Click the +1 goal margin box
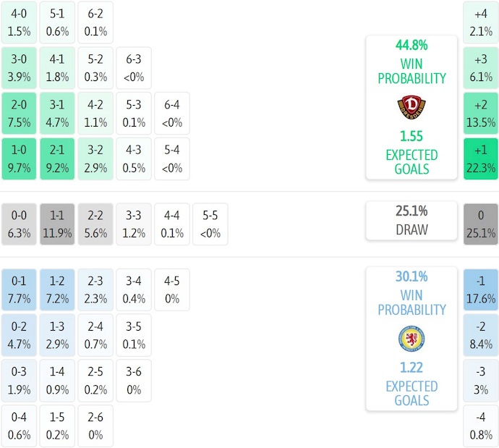Viewport: 499px width, 448px height. 480,159
